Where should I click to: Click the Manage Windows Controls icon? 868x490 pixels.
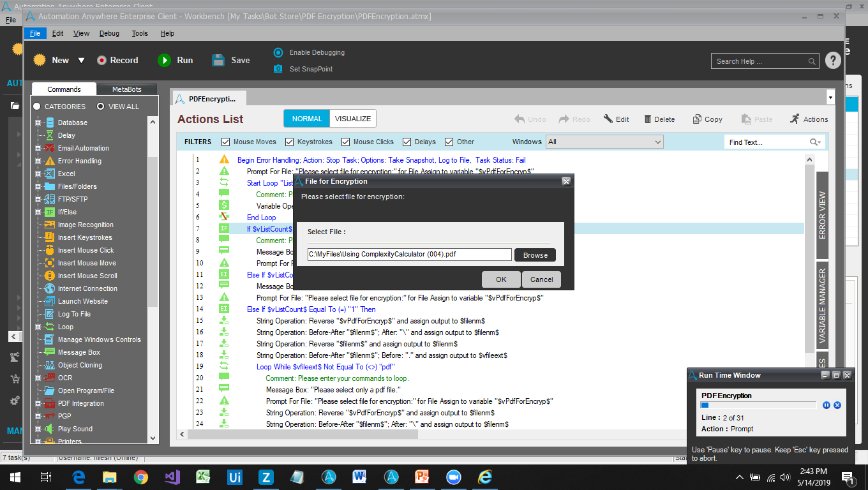tap(50, 339)
